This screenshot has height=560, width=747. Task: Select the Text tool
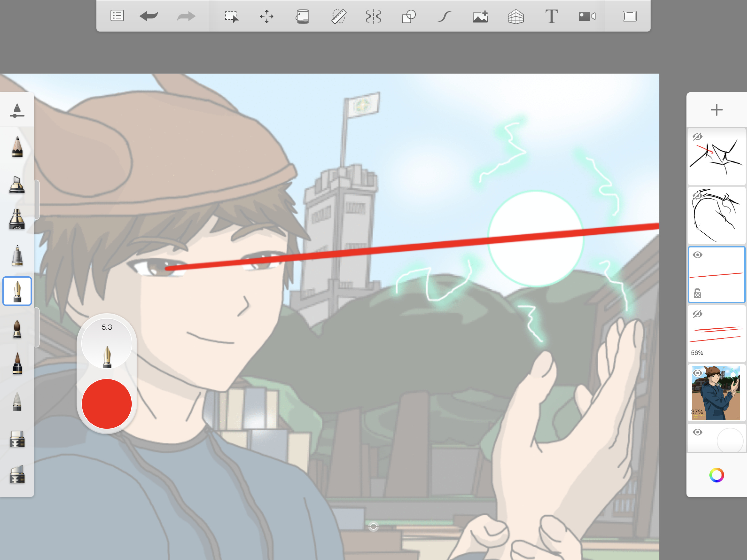click(551, 16)
